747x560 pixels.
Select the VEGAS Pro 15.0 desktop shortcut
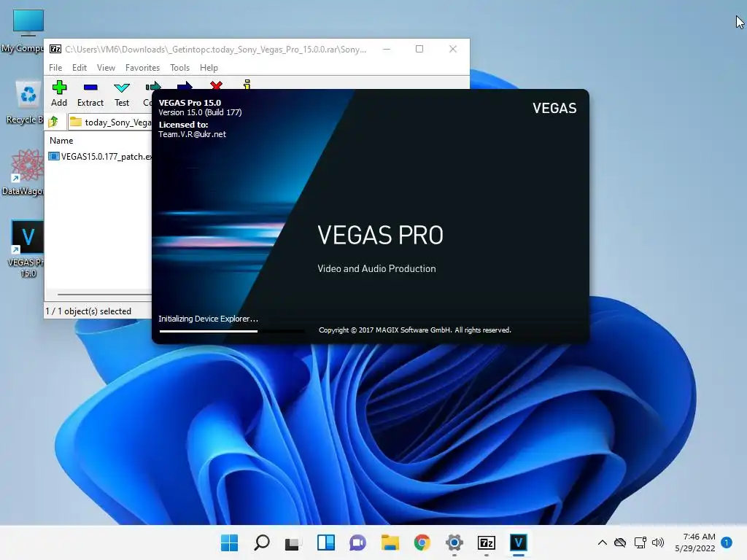(x=27, y=249)
